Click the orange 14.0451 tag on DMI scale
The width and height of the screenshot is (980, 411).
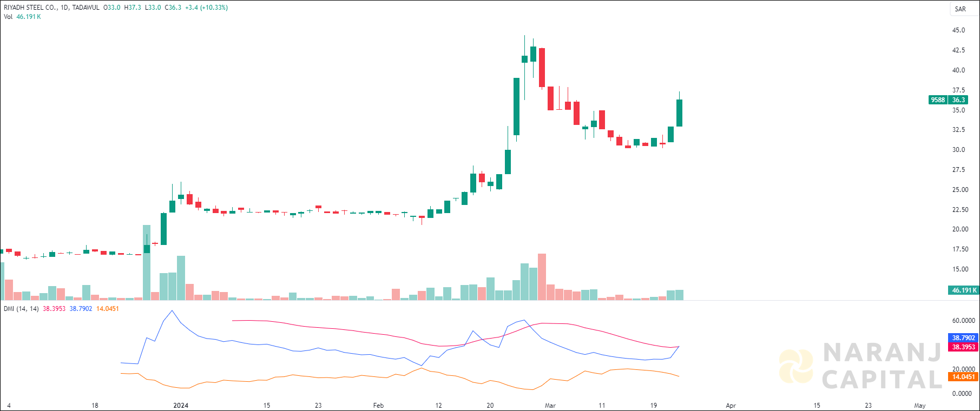(x=964, y=377)
